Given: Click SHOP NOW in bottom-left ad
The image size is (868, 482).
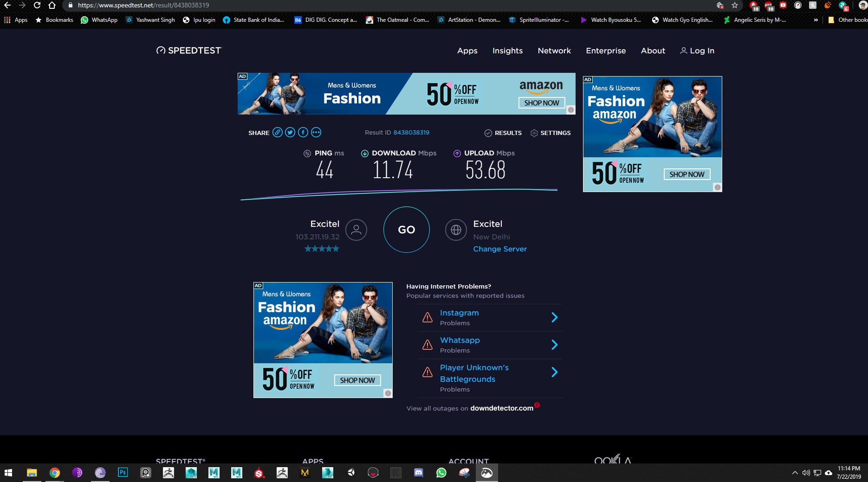Looking at the screenshot, I should click(357, 380).
